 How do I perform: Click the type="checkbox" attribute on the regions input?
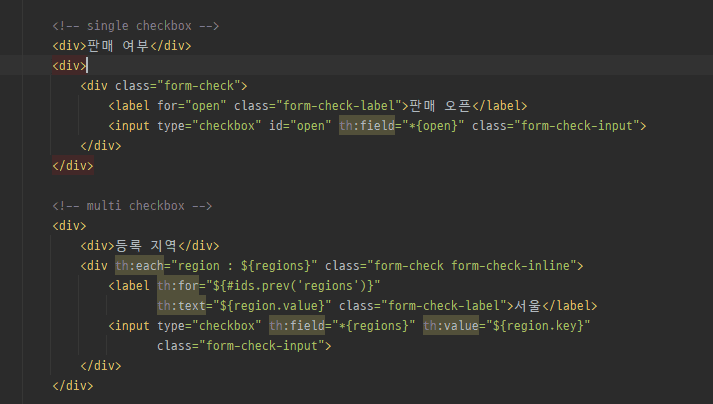[209, 326]
